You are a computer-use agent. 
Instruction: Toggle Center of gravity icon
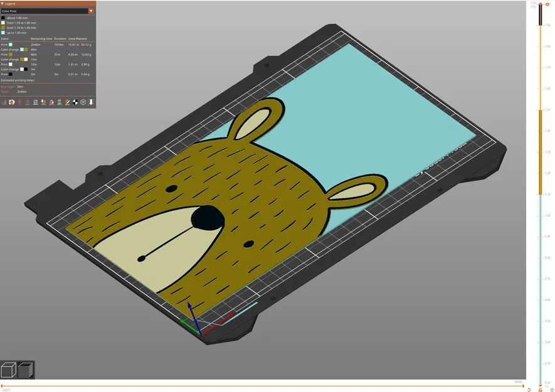[75, 102]
